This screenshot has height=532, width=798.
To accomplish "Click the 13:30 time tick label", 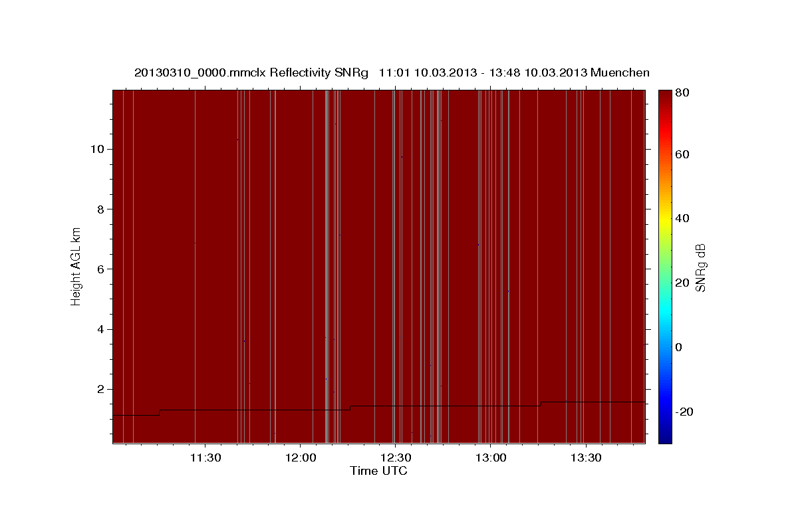I will point(585,458).
